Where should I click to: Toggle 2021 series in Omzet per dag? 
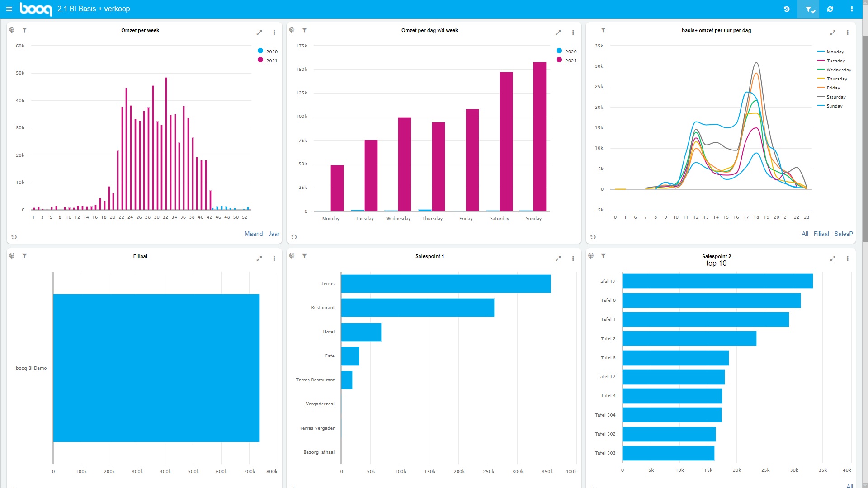(x=566, y=61)
